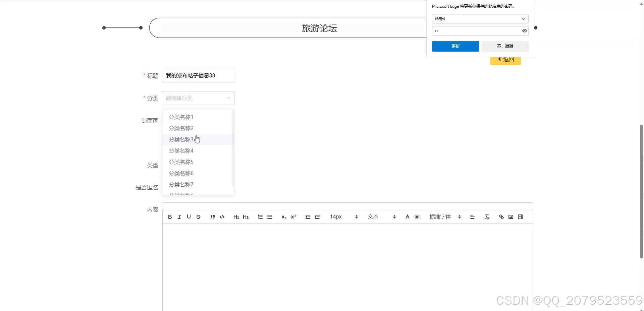Dismiss with 不，谢谢 button
This screenshot has height=311, width=644.
tap(505, 46)
